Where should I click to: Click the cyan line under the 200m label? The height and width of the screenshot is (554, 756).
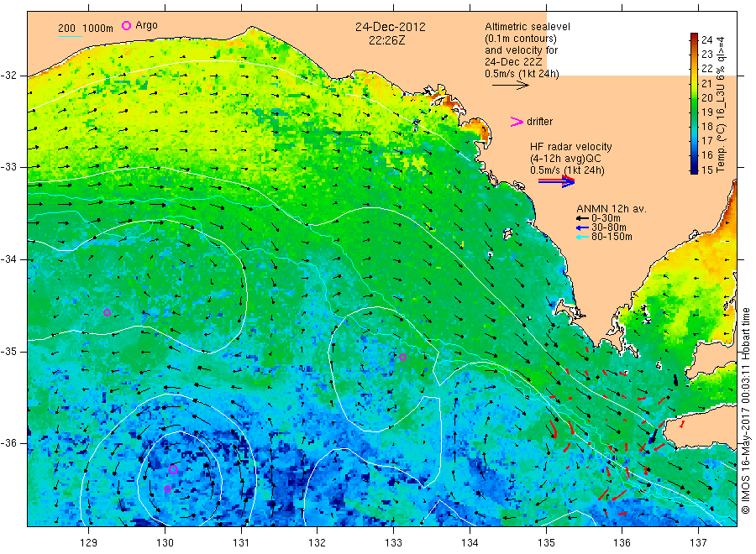click(x=70, y=35)
